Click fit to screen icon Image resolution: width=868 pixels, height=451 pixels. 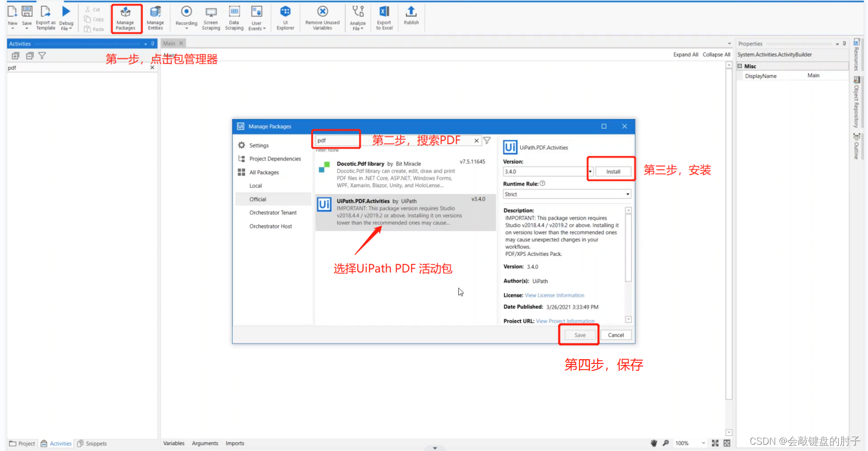[x=715, y=443]
